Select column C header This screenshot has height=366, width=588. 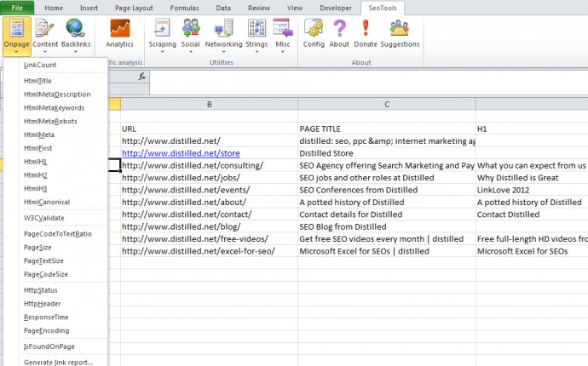(x=387, y=104)
